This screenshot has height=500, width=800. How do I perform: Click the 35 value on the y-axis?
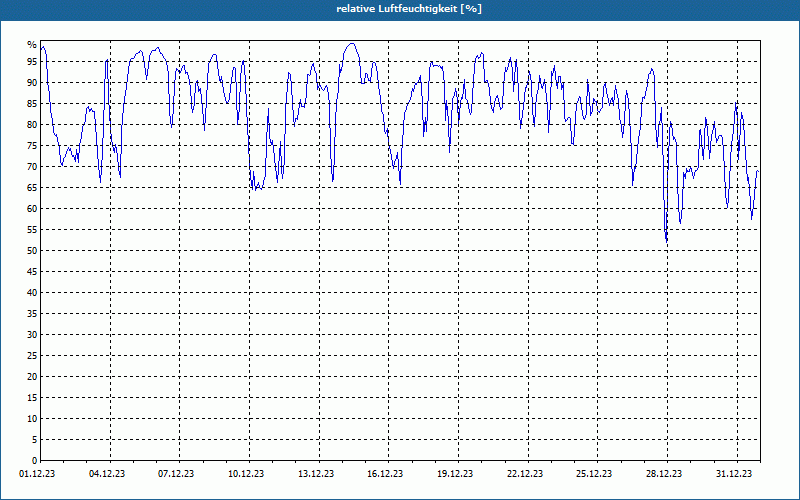click(x=32, y=314)
